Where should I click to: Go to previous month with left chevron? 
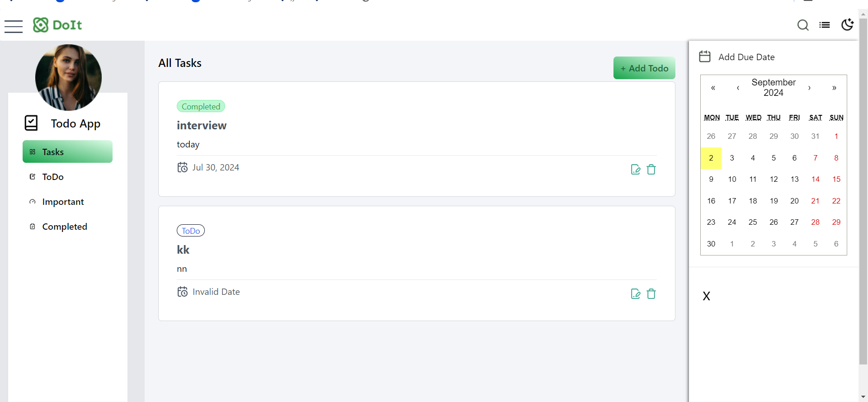[x=737, y=88]
